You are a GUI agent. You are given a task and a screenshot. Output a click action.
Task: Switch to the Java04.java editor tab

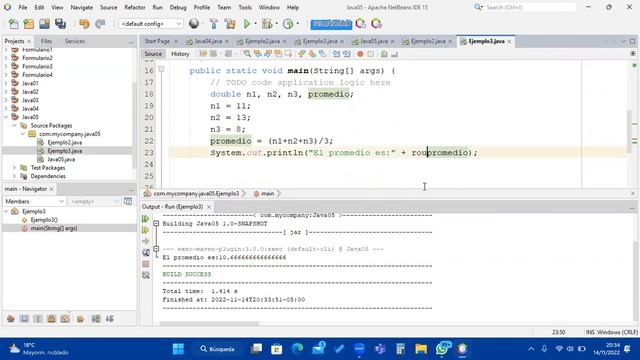point(208,41)
